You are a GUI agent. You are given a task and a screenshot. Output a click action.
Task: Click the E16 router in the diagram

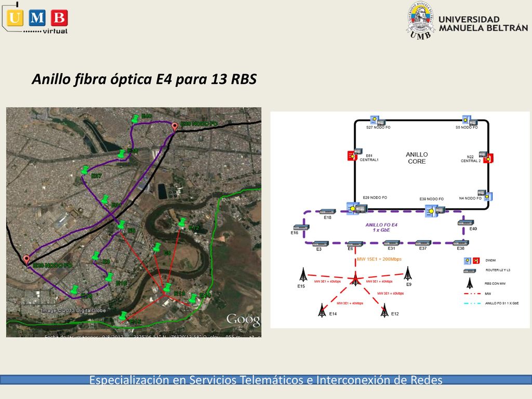(x=301, y=228)
